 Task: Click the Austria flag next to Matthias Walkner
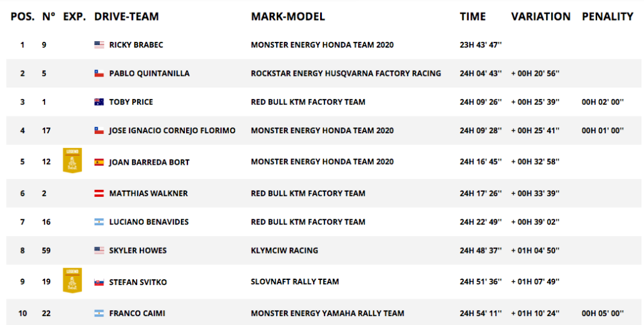[99, 193]
